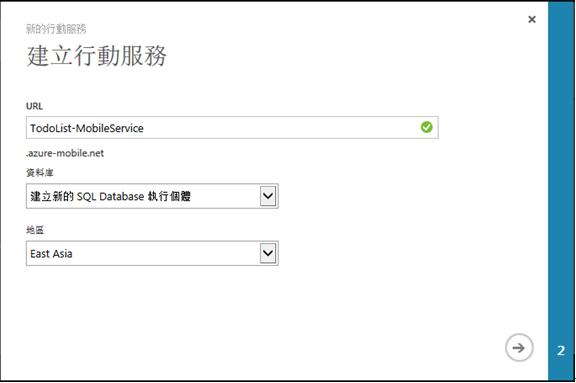The width and height of the screenshot is (576, 383).
Task: Click the .azure-mobile.net domain suffix text
Action: (65, 153)
